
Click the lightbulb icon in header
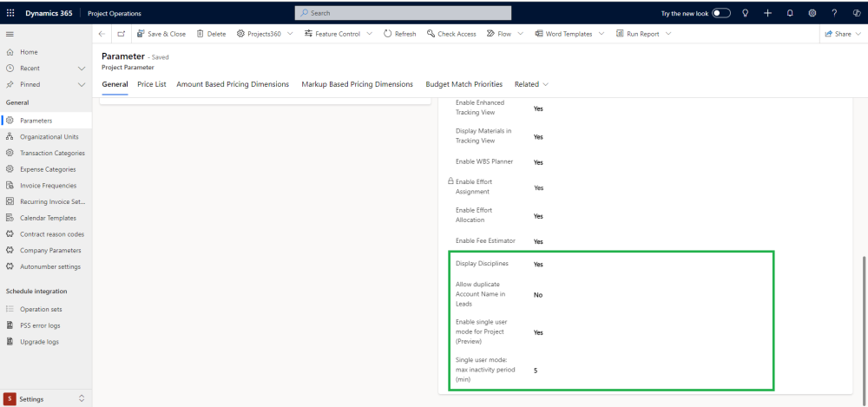coord(745,13)
